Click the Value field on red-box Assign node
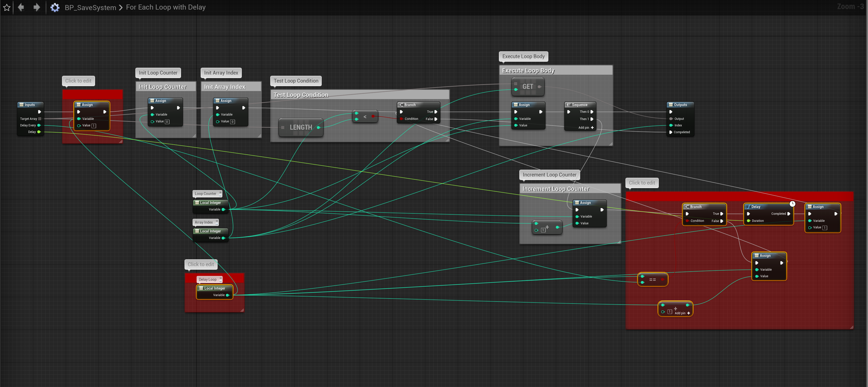868x387 pixels. tap(94, 126)
